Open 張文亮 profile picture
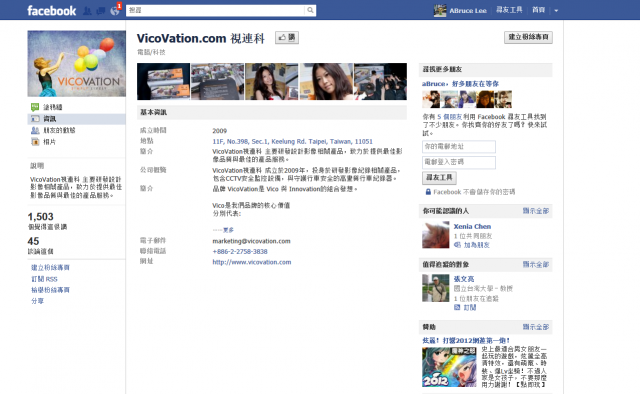This screenshot has width=640, height=394. (x=436, y=288)
